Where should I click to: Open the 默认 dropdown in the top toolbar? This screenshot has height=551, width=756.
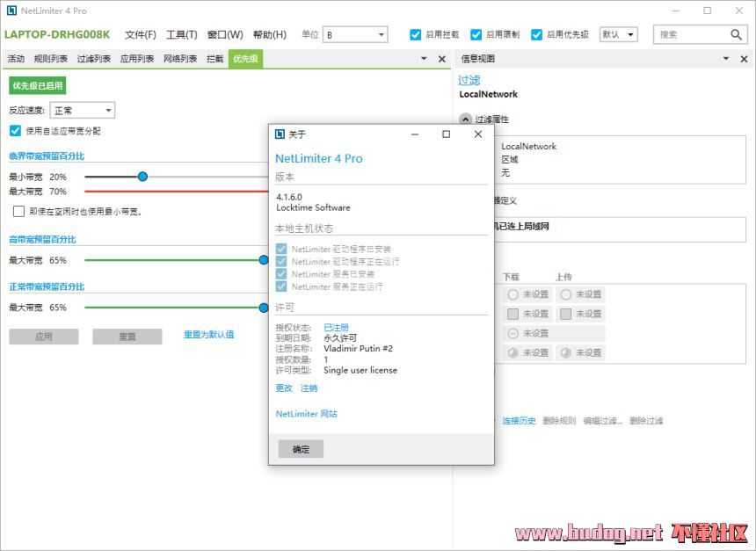pos(619,34)
